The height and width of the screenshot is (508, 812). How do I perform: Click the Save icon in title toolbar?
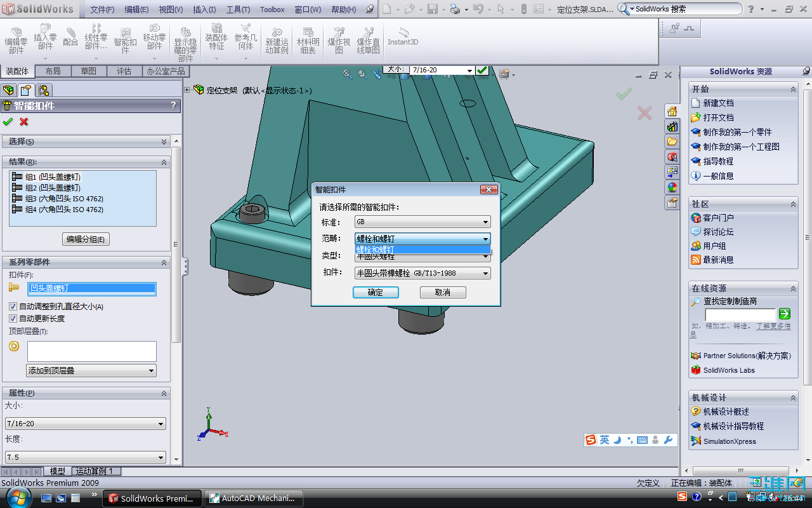tap(432, 9)
